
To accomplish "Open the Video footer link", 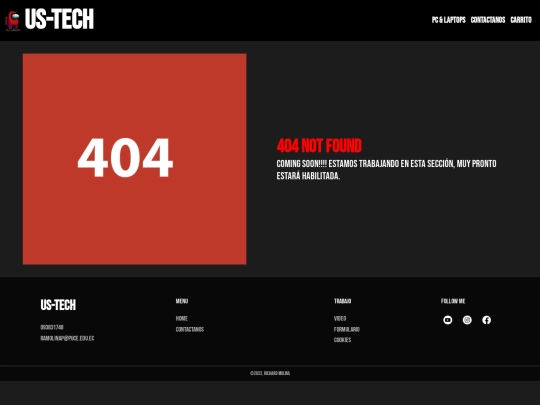I will [340, 319].
